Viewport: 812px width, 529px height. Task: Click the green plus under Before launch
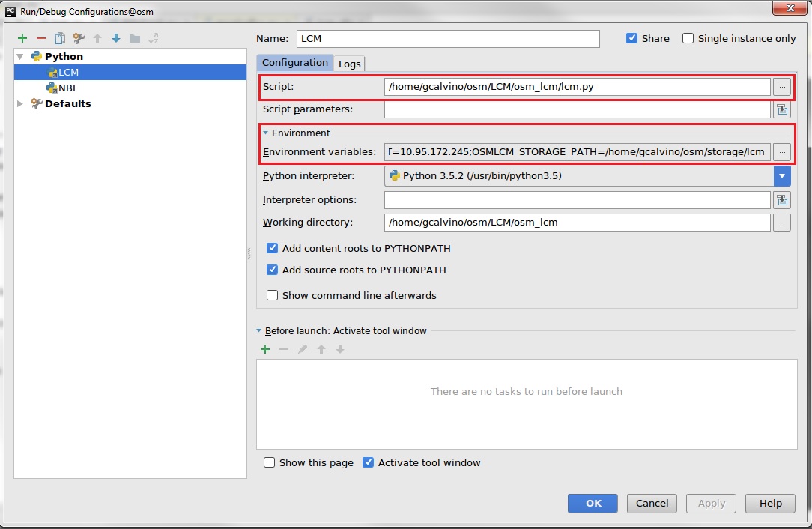(x=265, y=349)
